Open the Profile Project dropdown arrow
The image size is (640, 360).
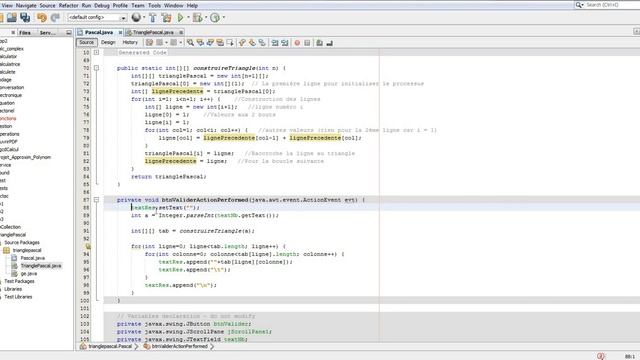pos(224,18)
